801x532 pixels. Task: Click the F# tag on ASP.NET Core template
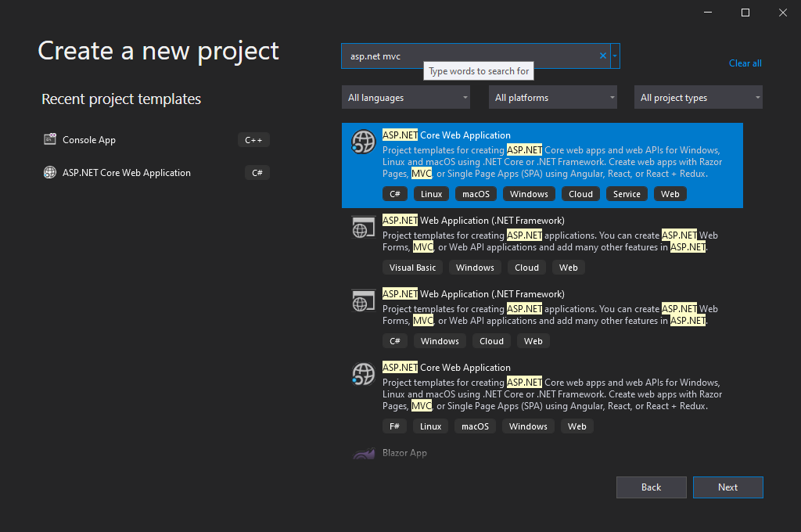click(394, 426)
